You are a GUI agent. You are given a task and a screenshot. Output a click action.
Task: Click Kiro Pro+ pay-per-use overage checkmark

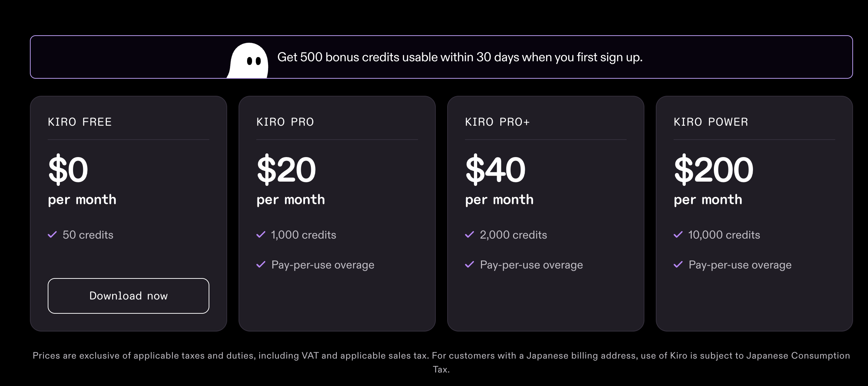click(x=470, y=265)
